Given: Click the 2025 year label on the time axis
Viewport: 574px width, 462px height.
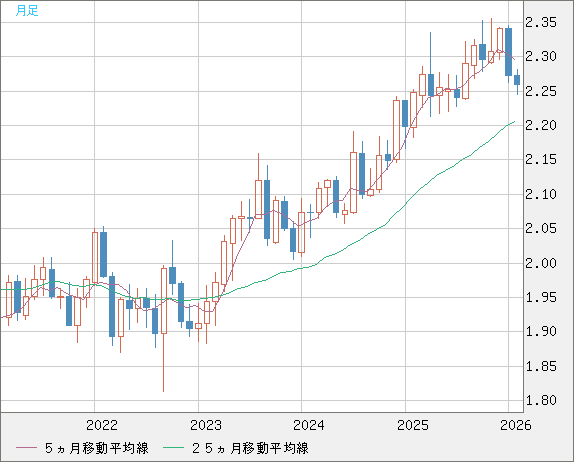Looking at the screenshot, I should [413, 425].
